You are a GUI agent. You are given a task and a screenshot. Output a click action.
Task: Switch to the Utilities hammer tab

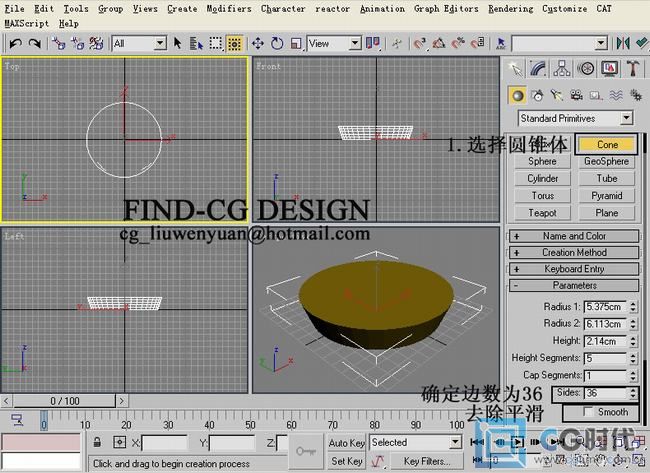coord(633,69)
